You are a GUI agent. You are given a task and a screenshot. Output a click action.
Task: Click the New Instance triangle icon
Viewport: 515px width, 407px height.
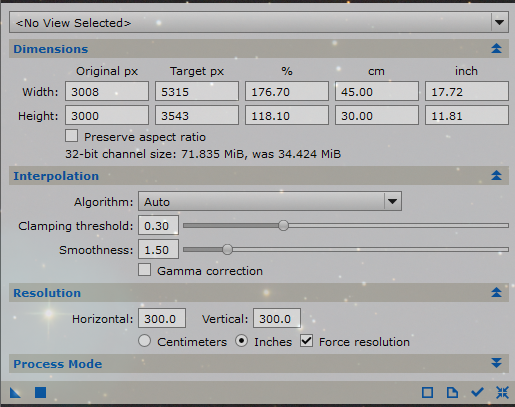(15, 392)
